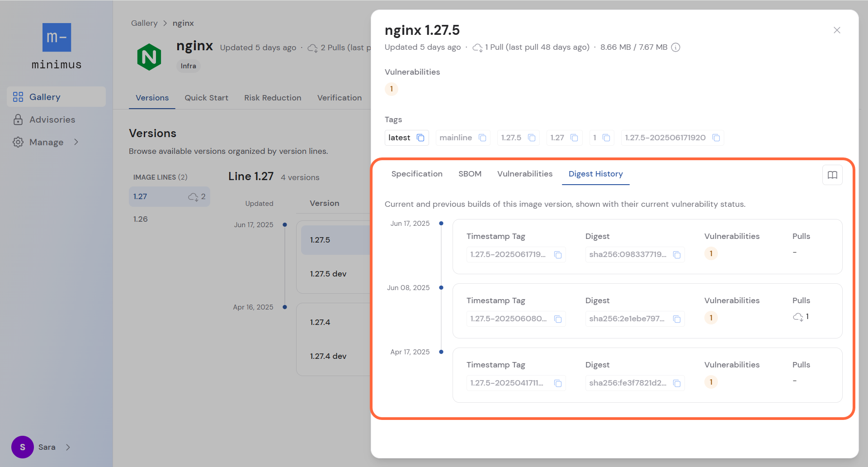Select version 1.27.4 dev row

(x=336, y=356)
